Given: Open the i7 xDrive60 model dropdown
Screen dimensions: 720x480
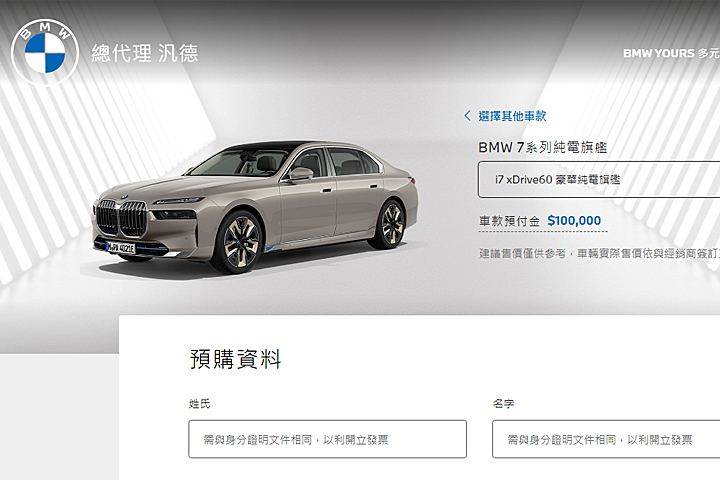Looking at the screenshot, I should 599,180.
